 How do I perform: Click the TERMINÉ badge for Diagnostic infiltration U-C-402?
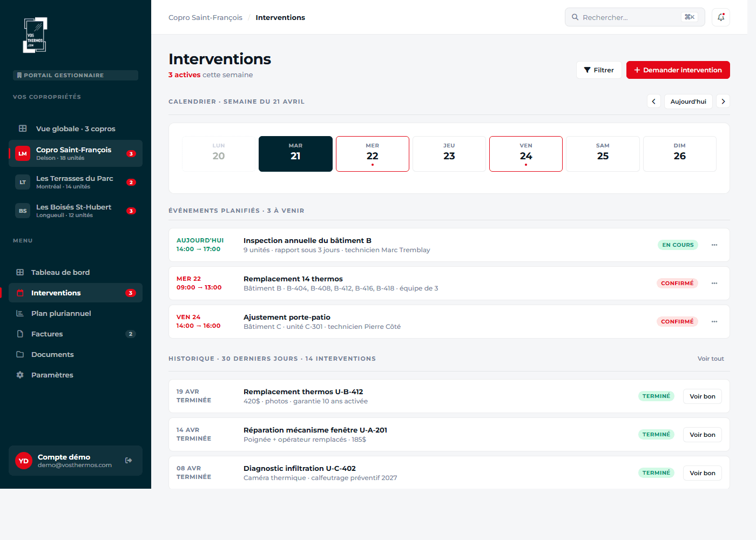point(656,473)
